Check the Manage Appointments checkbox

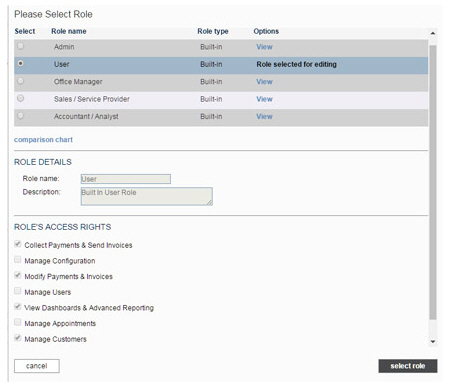[18, 322]
